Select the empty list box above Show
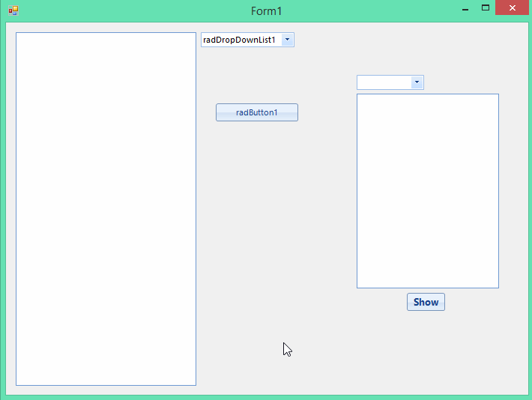 click(x=428, y=191)
